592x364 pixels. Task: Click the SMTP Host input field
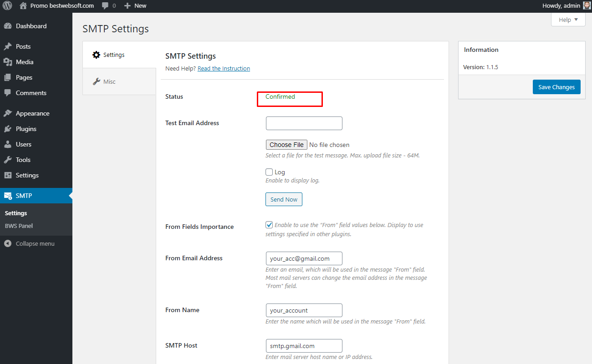(304, 346)
